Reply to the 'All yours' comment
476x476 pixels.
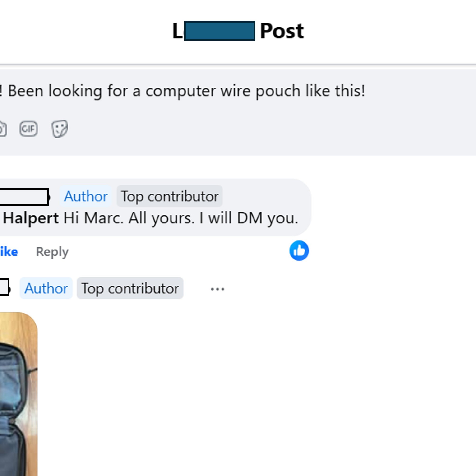coord(52,252)
